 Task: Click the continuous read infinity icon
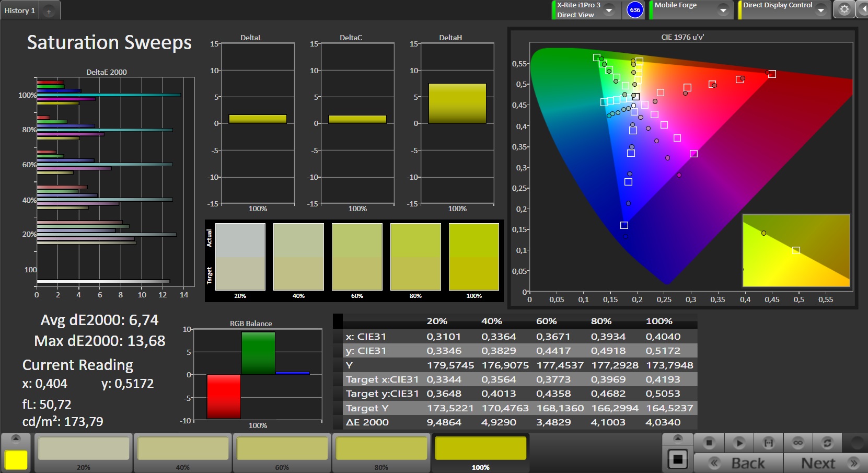tap(798, 443)
